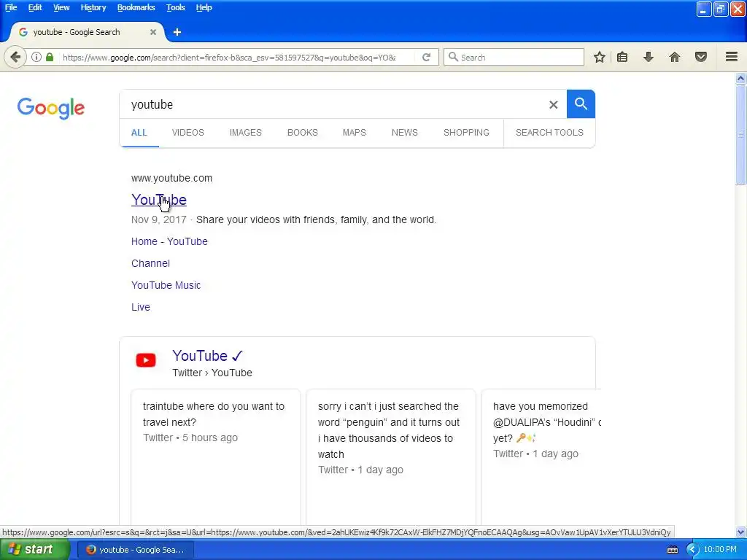Open the Tools menu

(175, 7)
